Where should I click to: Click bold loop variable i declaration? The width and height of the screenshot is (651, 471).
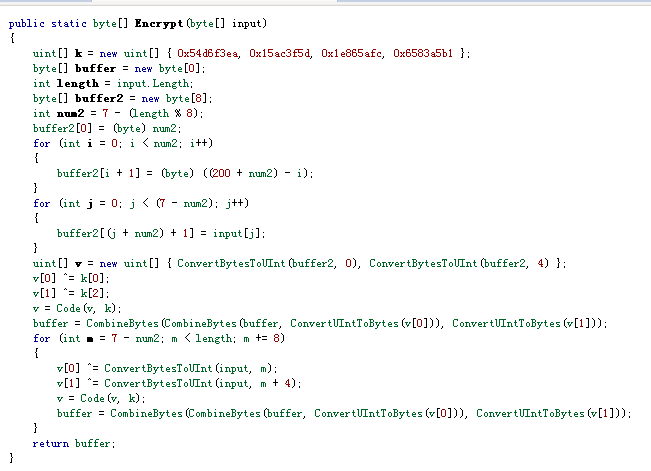coord(90,143)
